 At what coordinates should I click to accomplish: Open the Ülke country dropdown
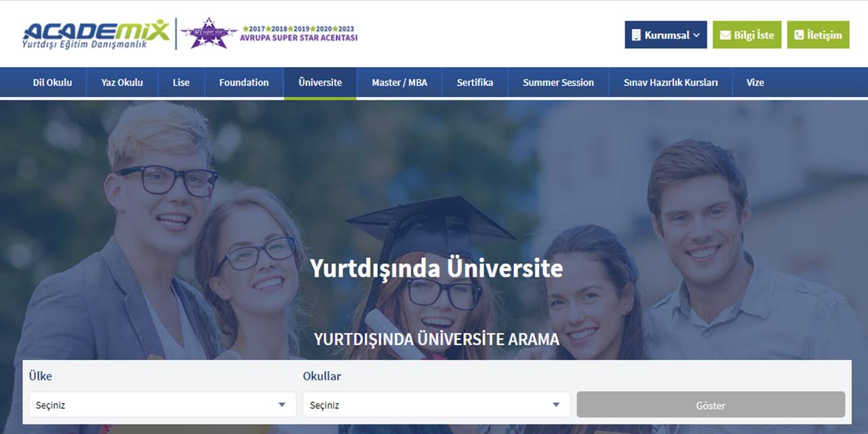click(x=162, y=405)
